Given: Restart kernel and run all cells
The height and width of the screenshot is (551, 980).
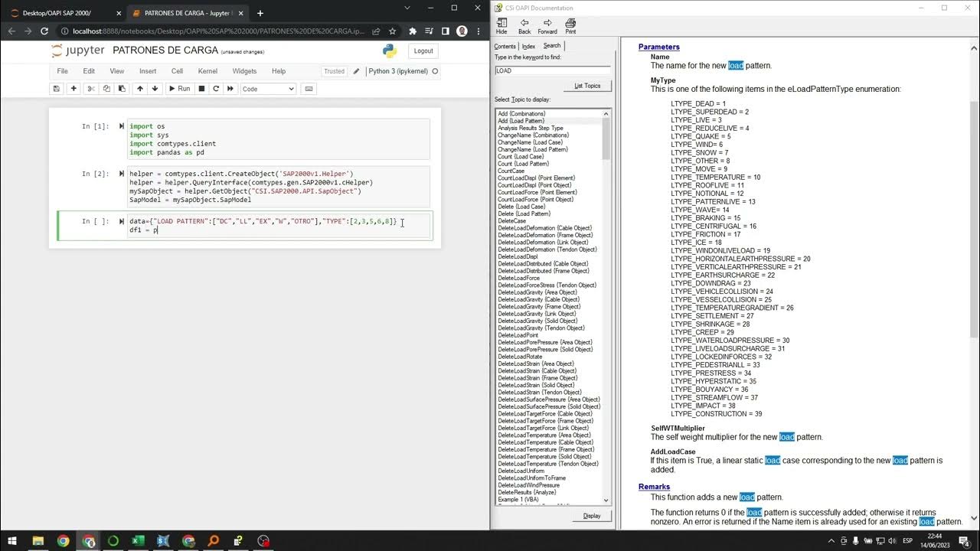Looking at the screenshot, I should [x=230, y=89].
